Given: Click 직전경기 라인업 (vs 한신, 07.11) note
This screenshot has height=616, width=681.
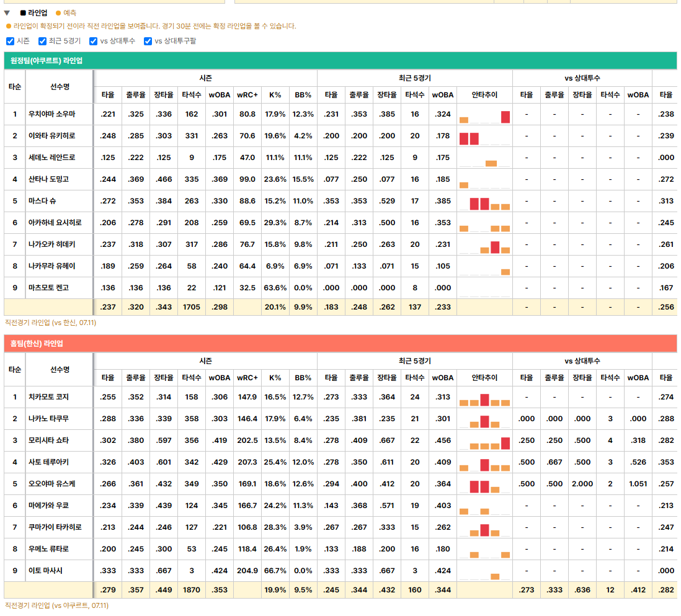Looking at the screenshot, I should click(50, 323).
